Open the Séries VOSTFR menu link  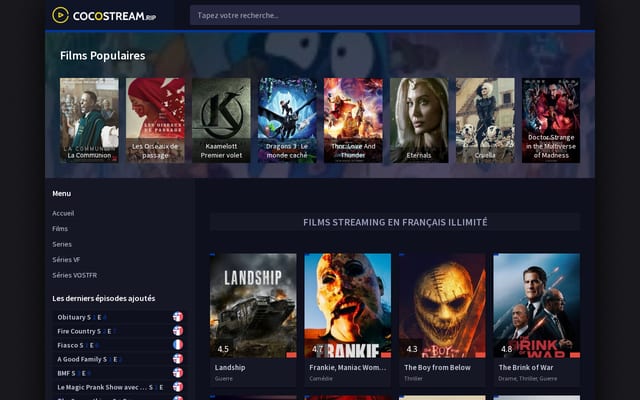pyautogui.click(x=75, y=275)
